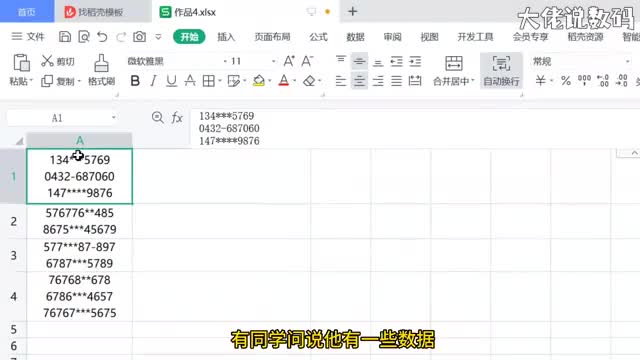Click the cell style draw icon

coord(234,81)
